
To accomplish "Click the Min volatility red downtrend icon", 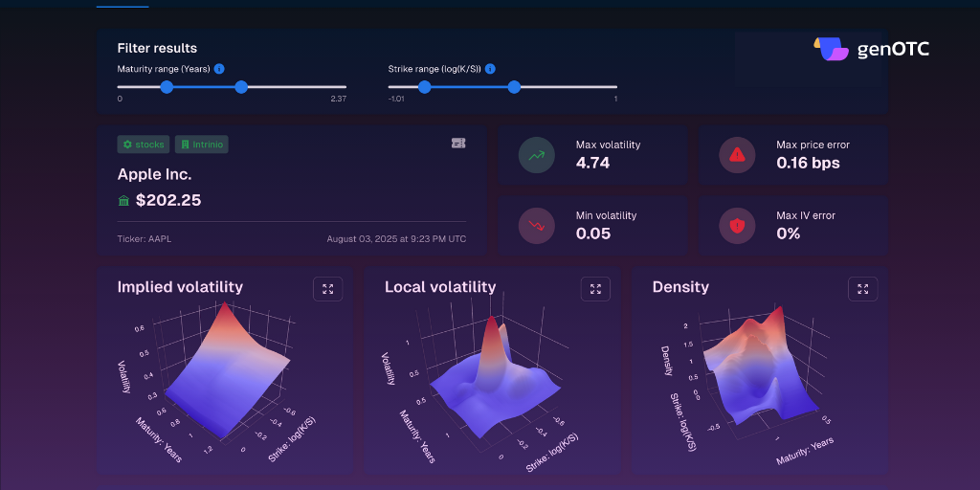I will coord(536,226).
